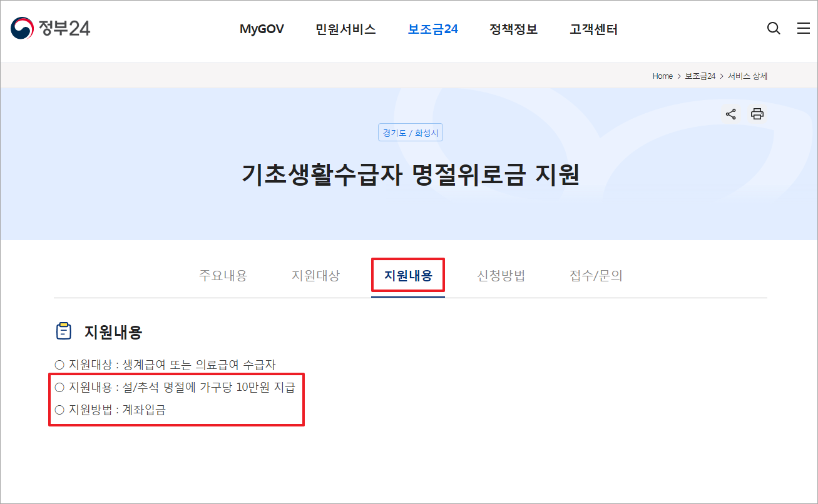This screenshot has height=504, width=818.
Task: Open the 고객센터 menu
Action: (x=592, y=29)
